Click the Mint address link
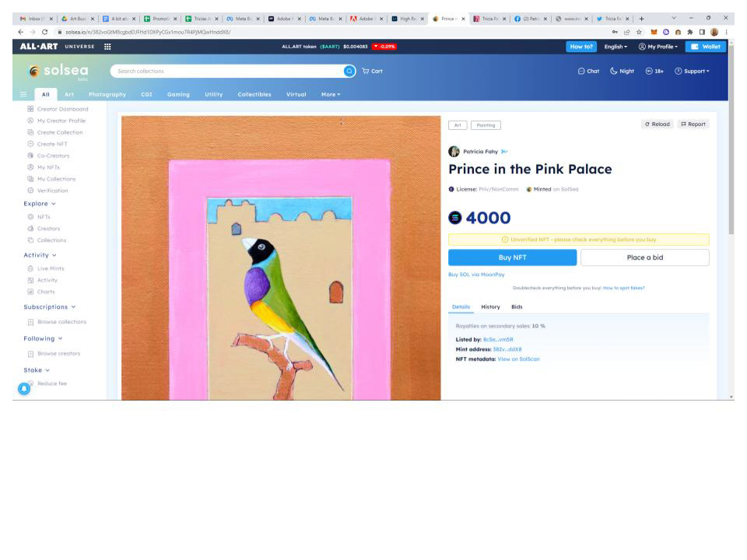Image resolution: width=747 pixels, height=560 pixels. coord(507,349)
